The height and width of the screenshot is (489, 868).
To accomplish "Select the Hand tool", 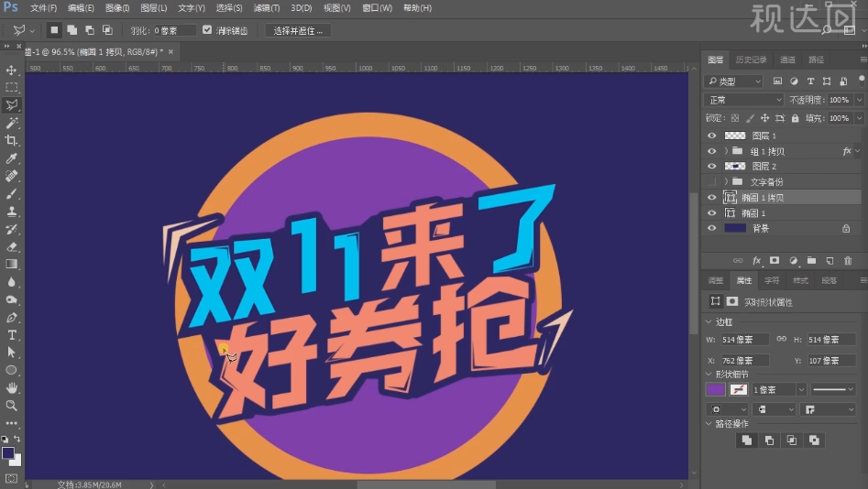I will click(11, 387).
